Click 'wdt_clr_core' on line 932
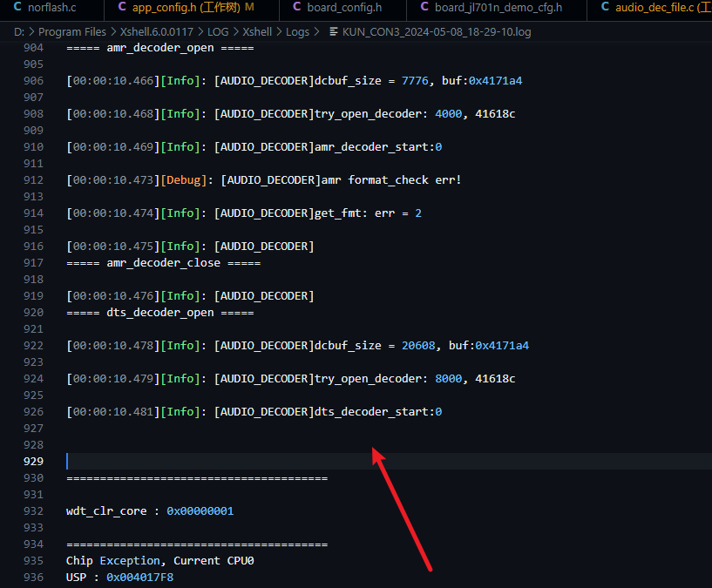The image size is (712, 588). tap(106, 511)
